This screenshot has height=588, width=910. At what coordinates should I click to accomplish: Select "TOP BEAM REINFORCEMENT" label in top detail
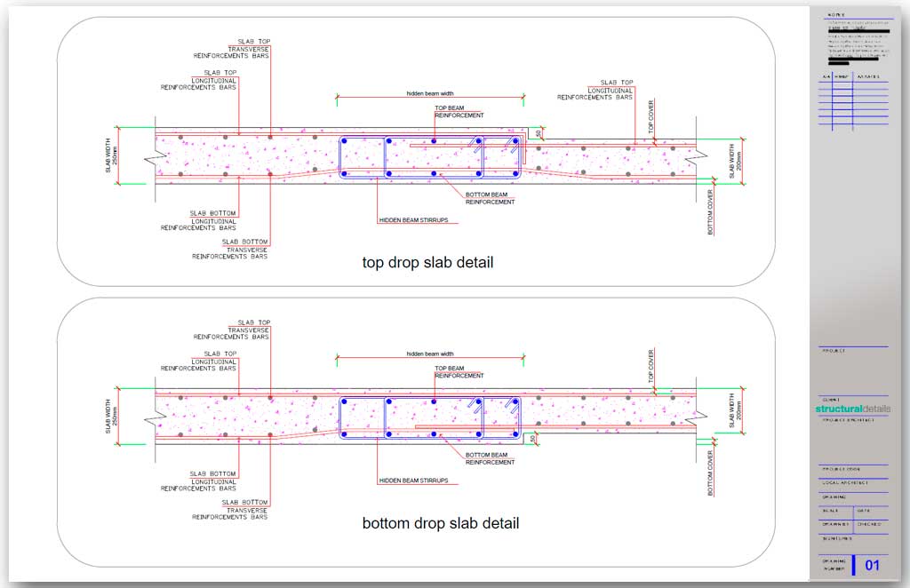coord(459,112)
